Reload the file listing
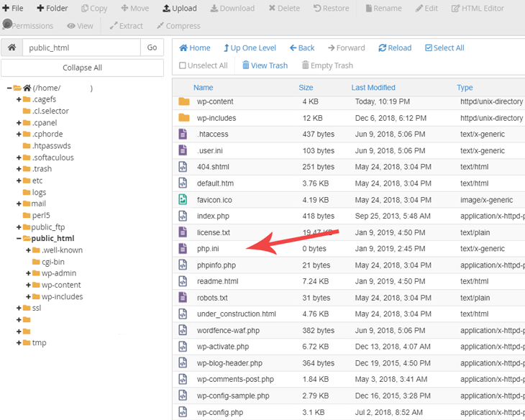The height and width of the screenshot is (420, 525). click(x=395, y=48)
